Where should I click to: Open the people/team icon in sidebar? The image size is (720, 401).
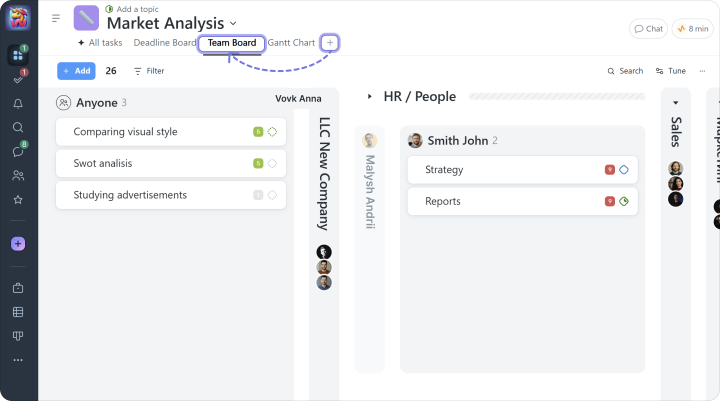pos(18,176)
